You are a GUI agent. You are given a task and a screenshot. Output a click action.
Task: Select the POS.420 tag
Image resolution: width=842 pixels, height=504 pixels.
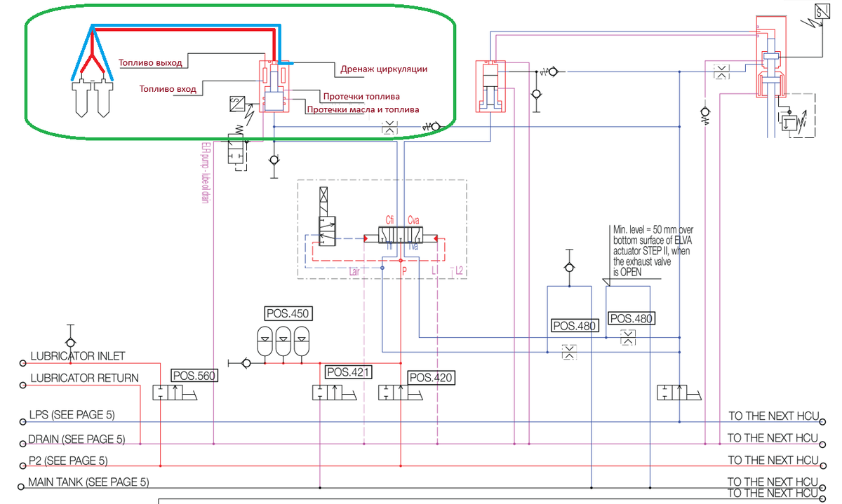tap(431, 378)
